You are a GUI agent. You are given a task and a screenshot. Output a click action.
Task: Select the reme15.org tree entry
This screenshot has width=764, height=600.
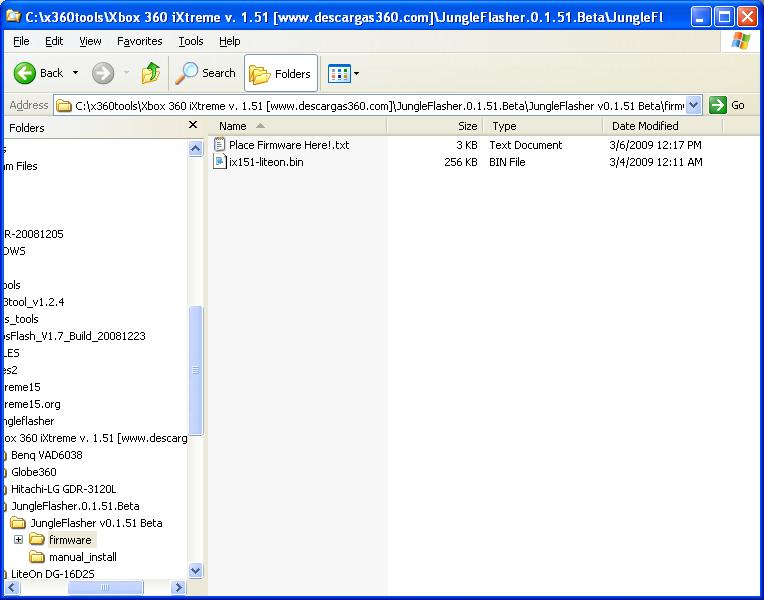pyautogui.click(x=32, y=404)
